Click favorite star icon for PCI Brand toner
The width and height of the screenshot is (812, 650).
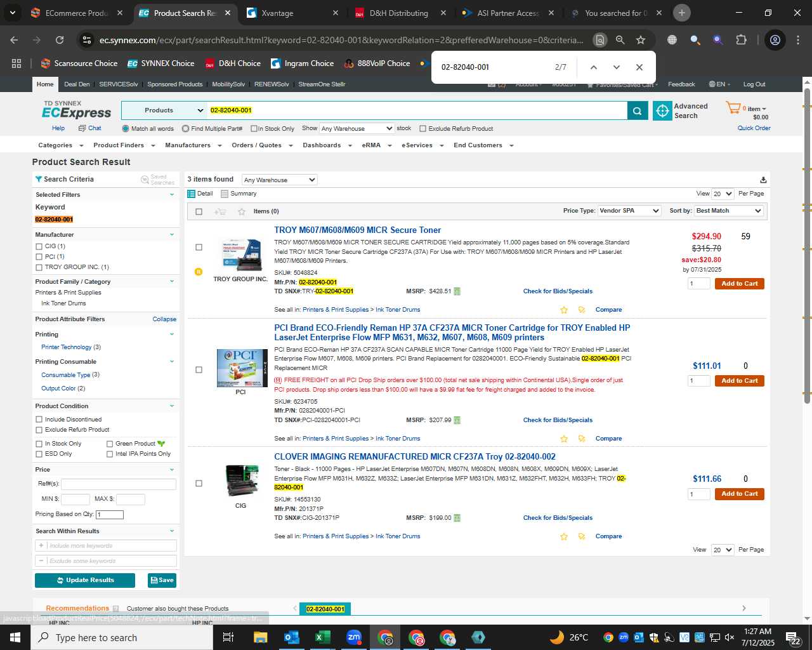click(564, 439)
